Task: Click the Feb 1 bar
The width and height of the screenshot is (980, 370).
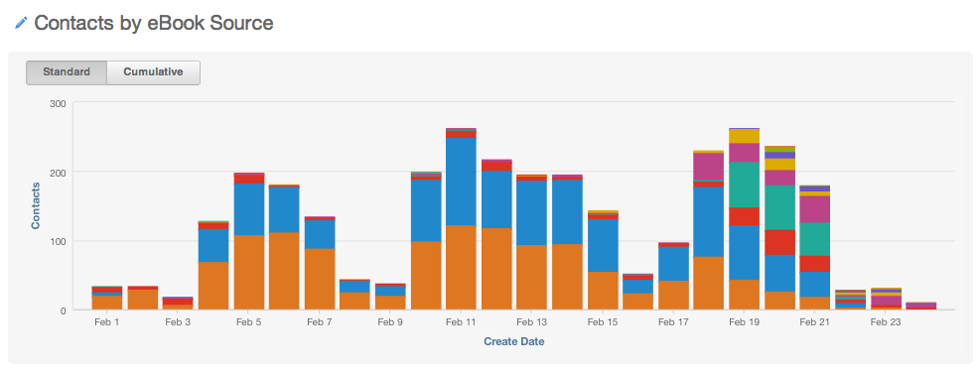Action: 107,299
